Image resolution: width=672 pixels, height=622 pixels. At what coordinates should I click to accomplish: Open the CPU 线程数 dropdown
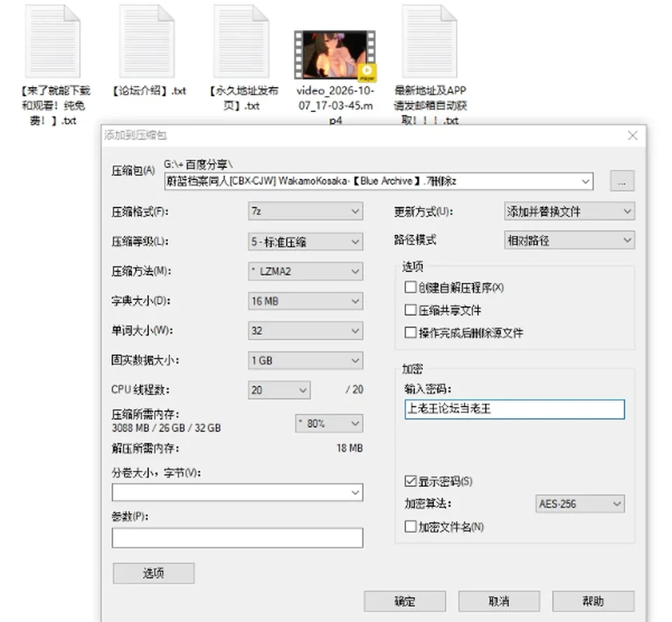(279, 390)
